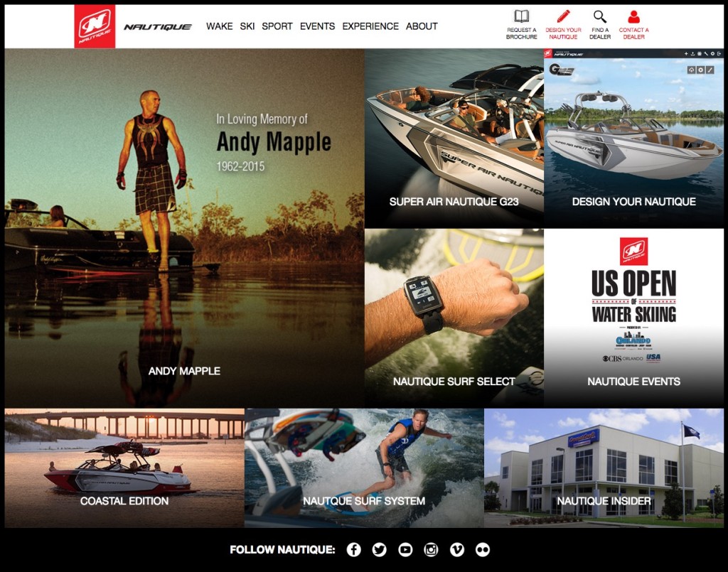The image size is (728, 572).
Task: Open Nautique's Instagram profile icon
Action: (x=431, y=549)
